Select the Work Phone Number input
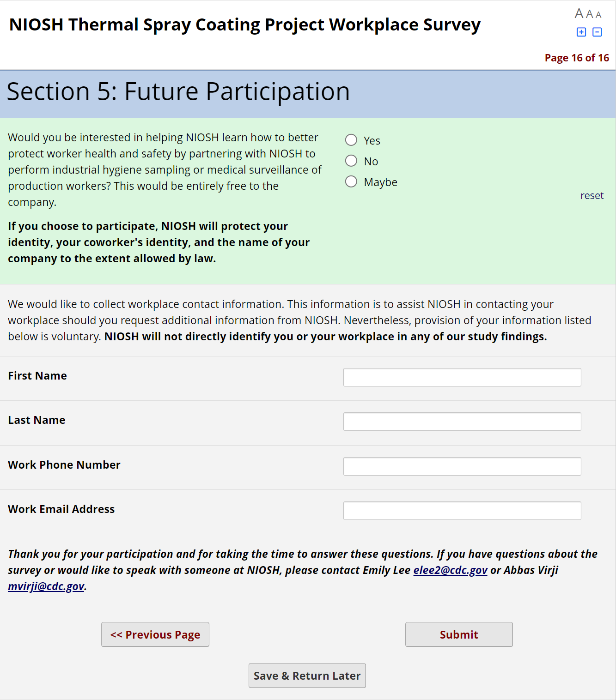The height and width of the screenshot is (700, 616). [x=462, y=466]
